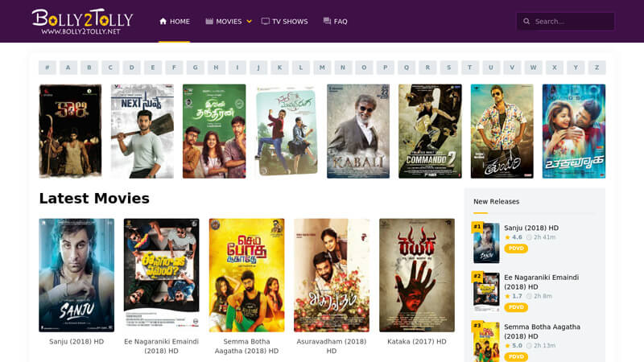Open #2 Ee Nagaraniki Emaindi sidebar link
The image size is (644, 362).
pyautogui.click(x=541, y=282)
